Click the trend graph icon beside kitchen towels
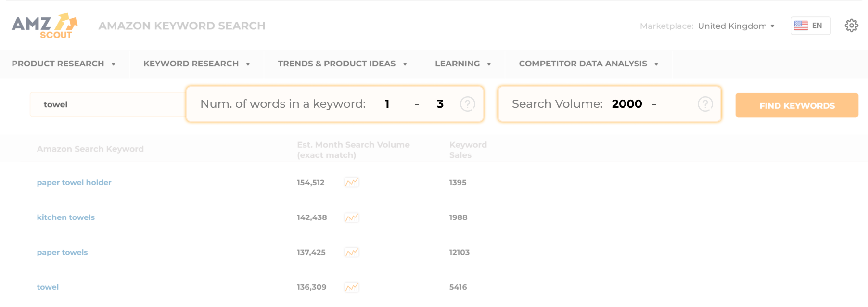This screenshot has height=307, width=868. [x=351, y=217]
